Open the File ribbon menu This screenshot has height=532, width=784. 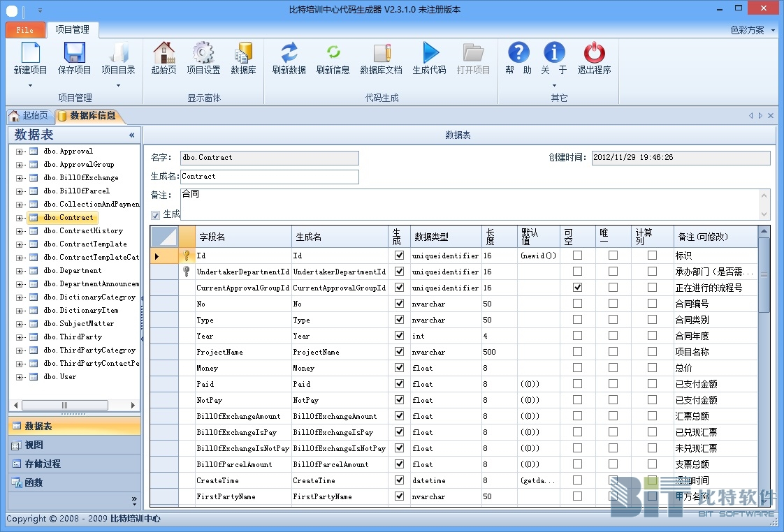click(x=25, y=31)
